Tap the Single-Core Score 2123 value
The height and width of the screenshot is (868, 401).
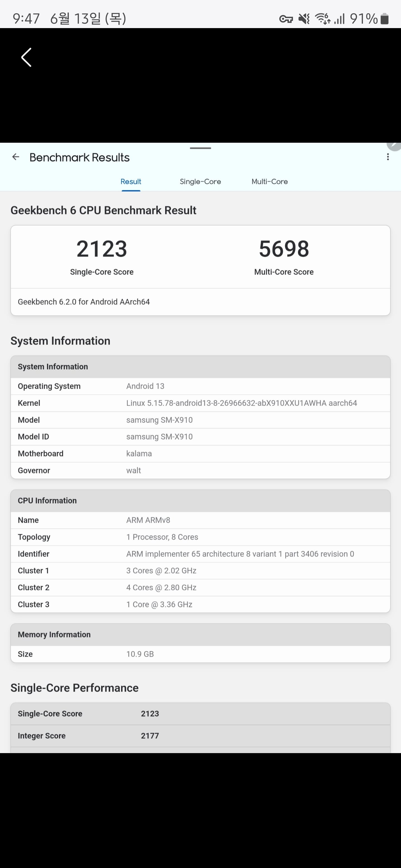coord(102,249)
